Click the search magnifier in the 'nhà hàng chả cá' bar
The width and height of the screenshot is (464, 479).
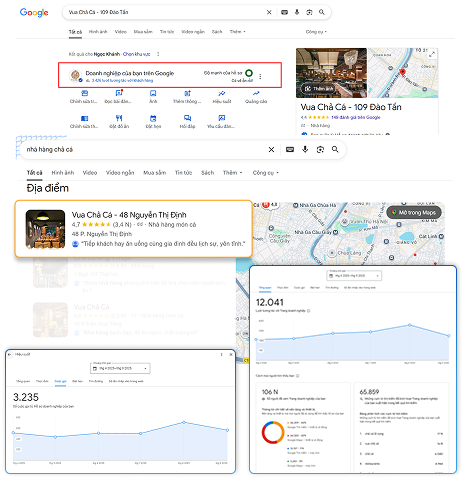(x=335, y=149)
